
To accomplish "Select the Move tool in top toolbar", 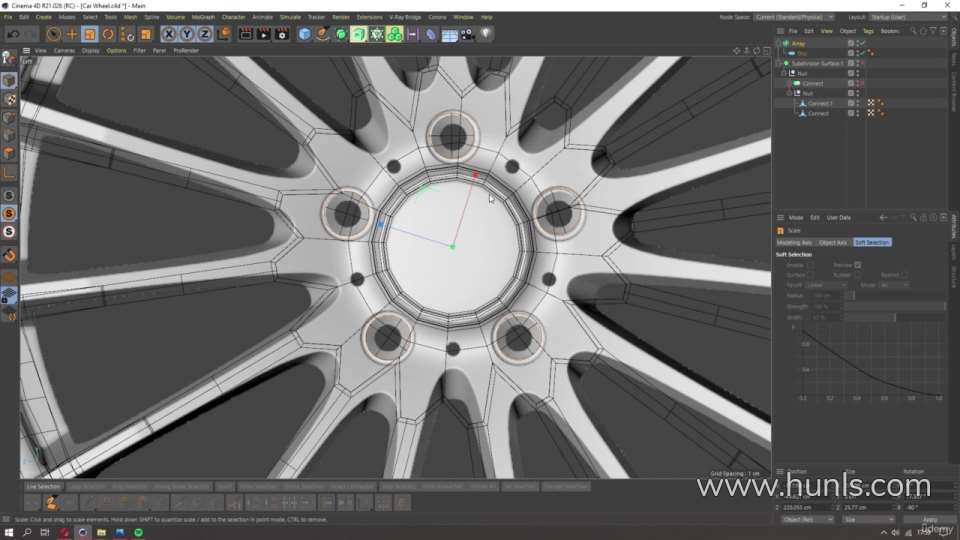I will click(x=71, y=34).
